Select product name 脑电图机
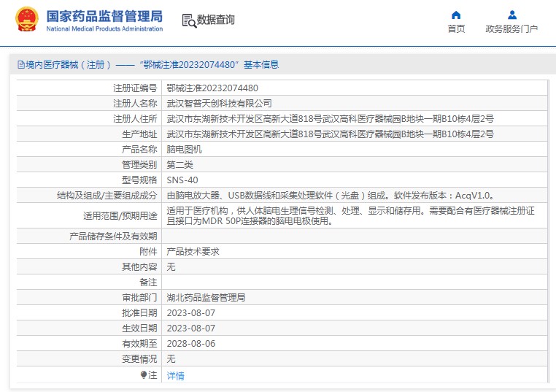The height and width of the screenshot is (392, 556). pyautogui.click(x=184, y=150)
